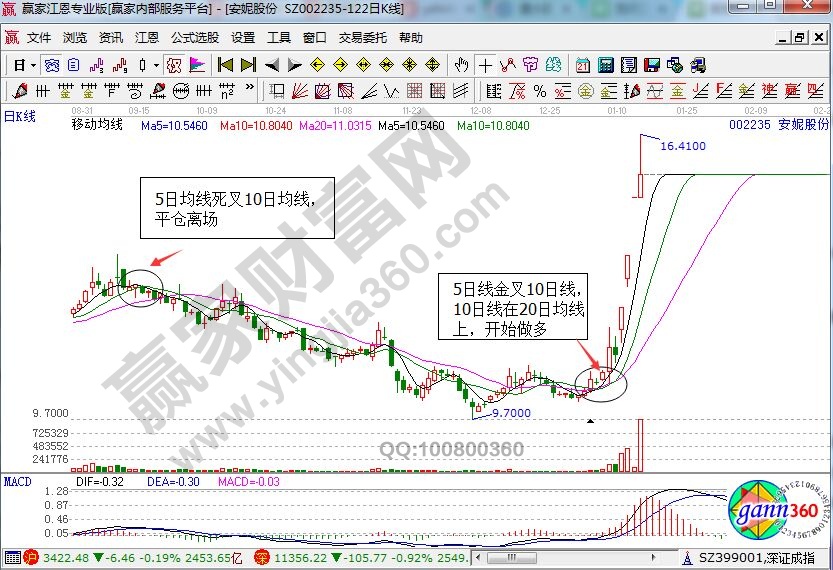This screenshot has height=570, width=833.
Task: Click the black right triangle arrow
Action: pos(294,65)
